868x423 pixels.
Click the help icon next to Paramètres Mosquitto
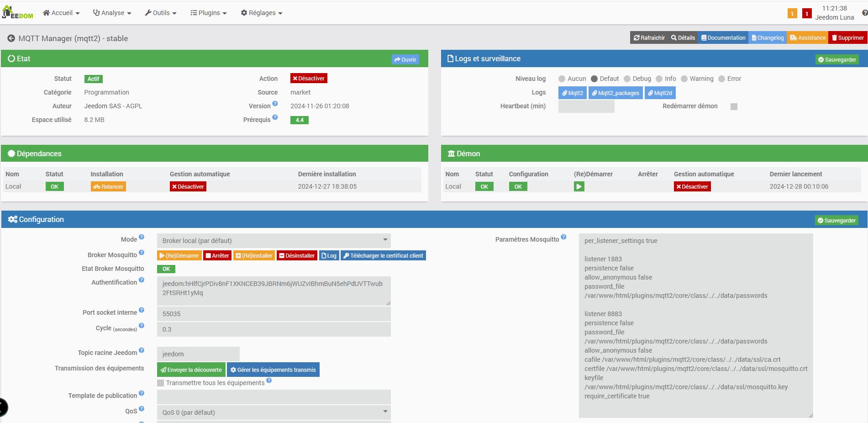[563, 237]
